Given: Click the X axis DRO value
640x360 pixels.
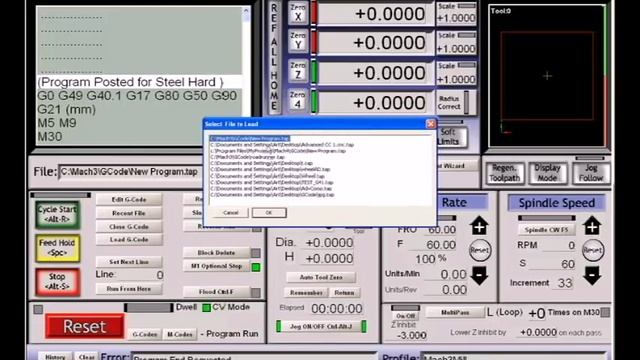Looking at the screenshot, I should click(x=376, y=14).
